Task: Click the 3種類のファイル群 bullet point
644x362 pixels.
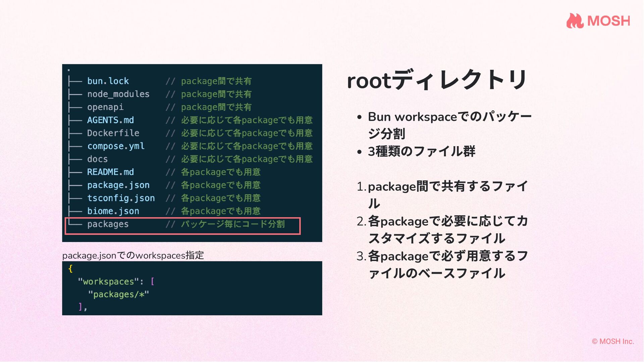Action: [421, 152]
